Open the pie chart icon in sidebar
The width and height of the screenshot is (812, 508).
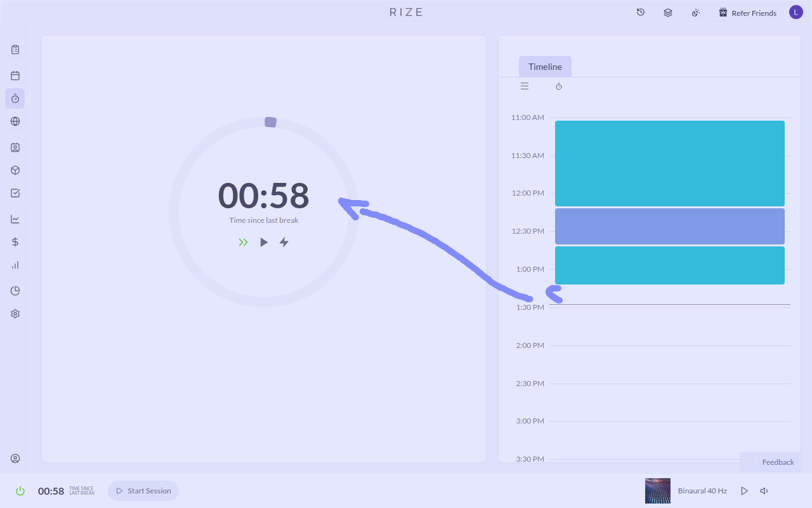coord(15,291)
